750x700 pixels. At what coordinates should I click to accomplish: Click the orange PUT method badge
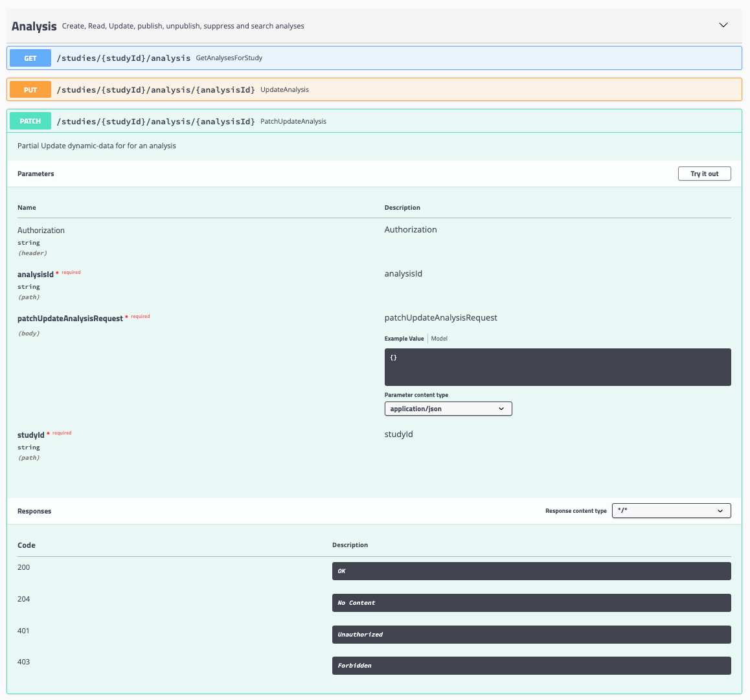(30, 89)
